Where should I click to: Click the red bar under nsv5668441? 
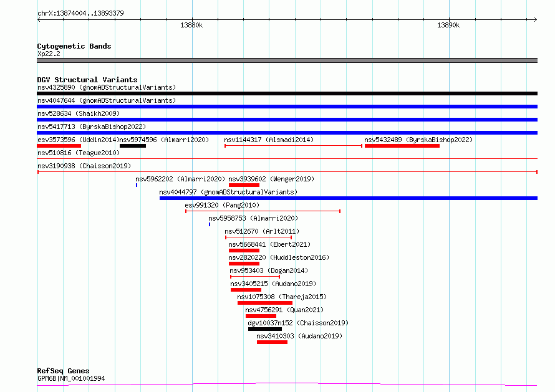[244, 251]
